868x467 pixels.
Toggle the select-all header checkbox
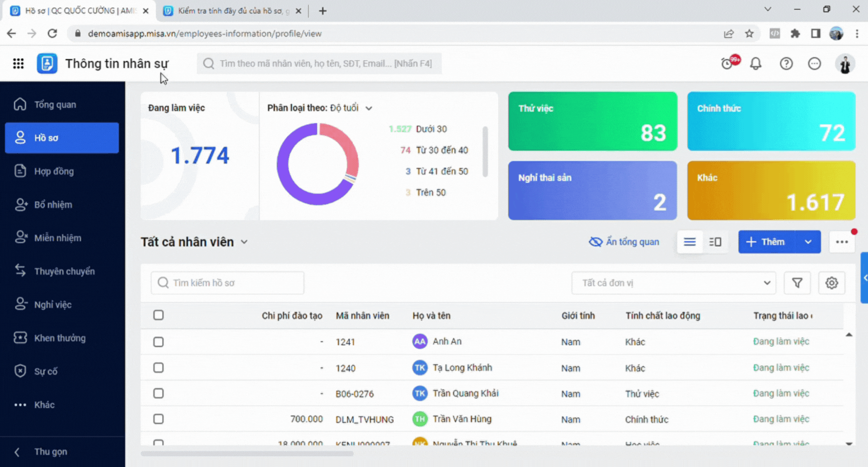(x=158, y=315)
